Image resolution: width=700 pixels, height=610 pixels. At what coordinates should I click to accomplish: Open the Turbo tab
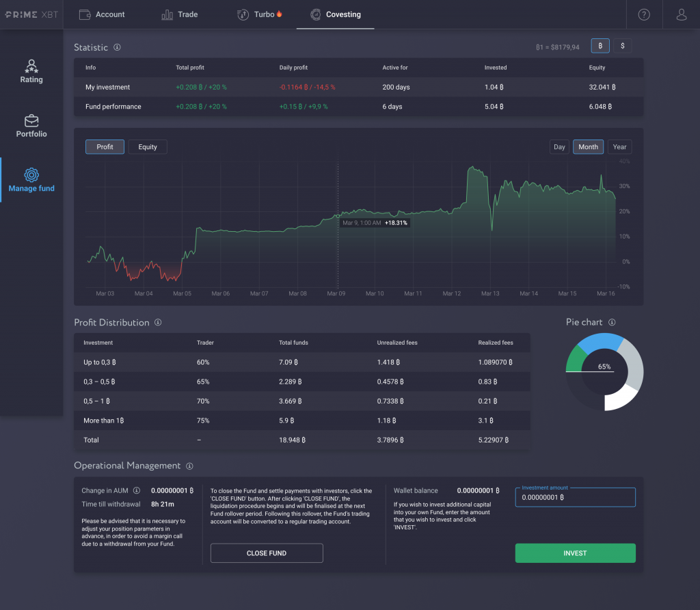pos(259,14)
